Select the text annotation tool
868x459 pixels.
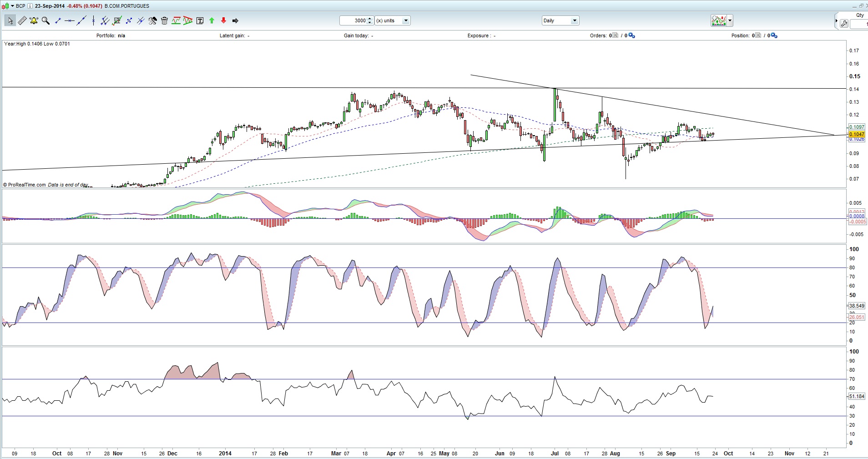point(200,20)
